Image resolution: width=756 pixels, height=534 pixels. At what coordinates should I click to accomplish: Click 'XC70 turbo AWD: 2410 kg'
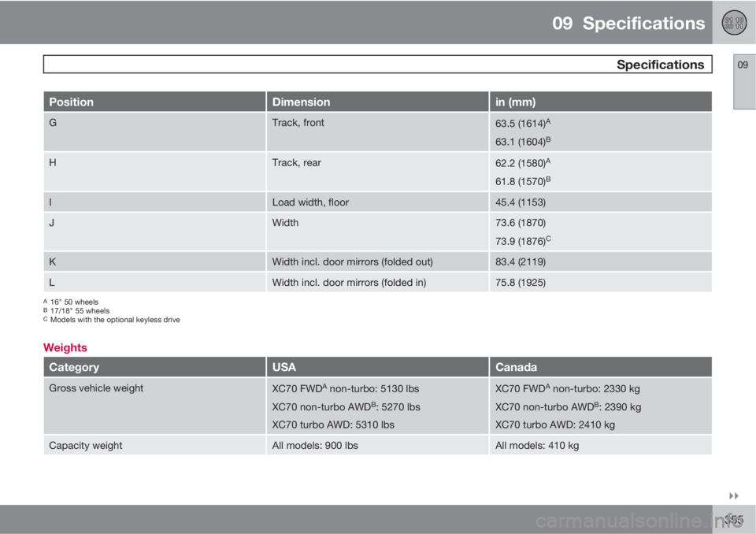555,425
